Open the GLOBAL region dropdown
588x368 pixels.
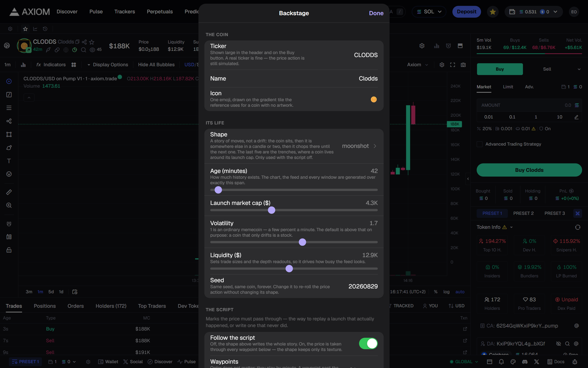[x=464, y=362]
